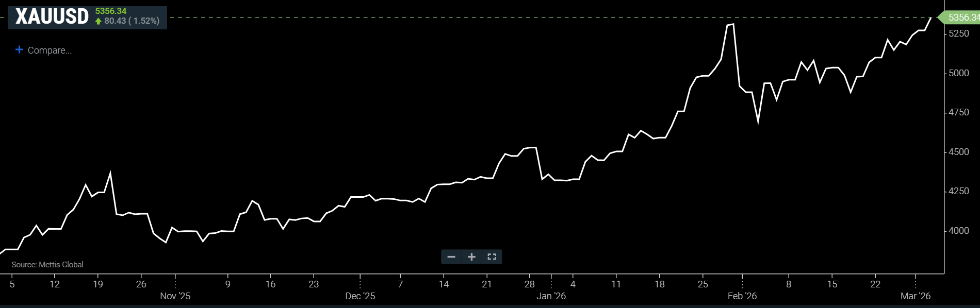
Task: Select the Nov '25 month marker
Action: (x=175, y=296)
